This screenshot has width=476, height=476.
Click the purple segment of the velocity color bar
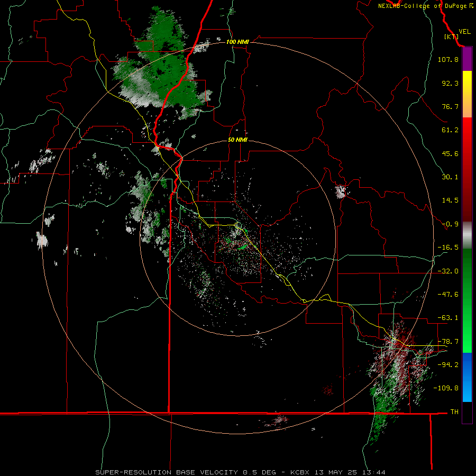point(467,59)
